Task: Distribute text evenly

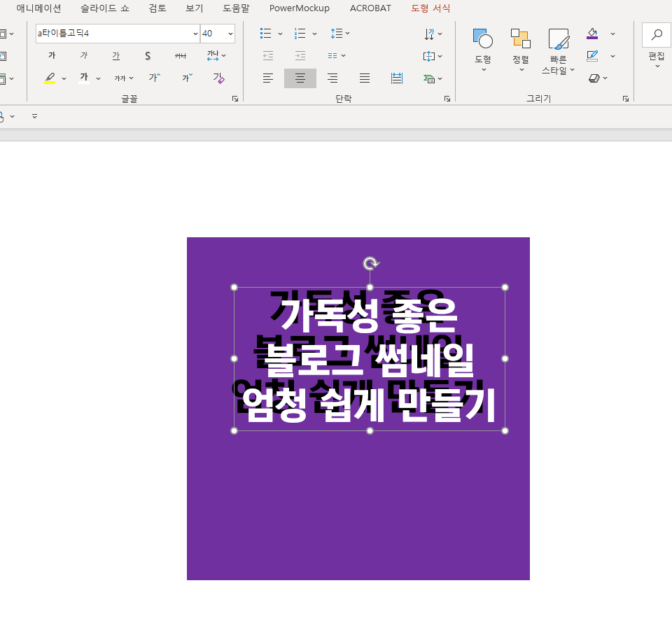Action: coord(397,78)
